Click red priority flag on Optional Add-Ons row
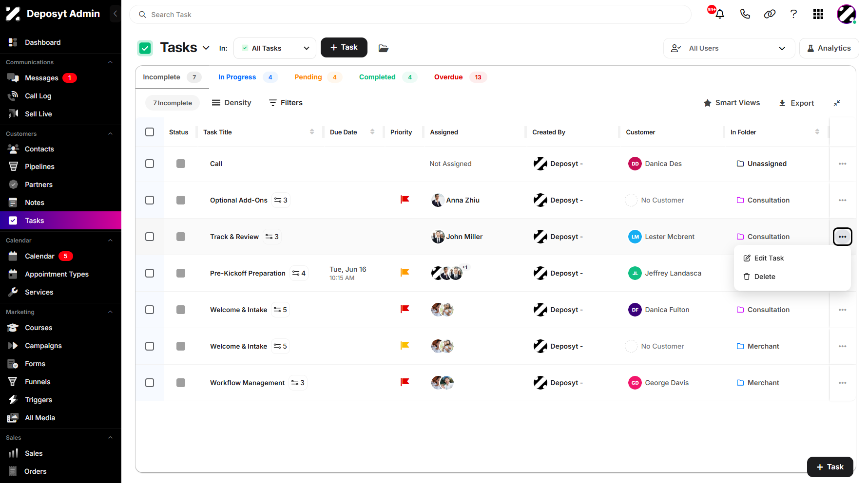 [405, 200]
